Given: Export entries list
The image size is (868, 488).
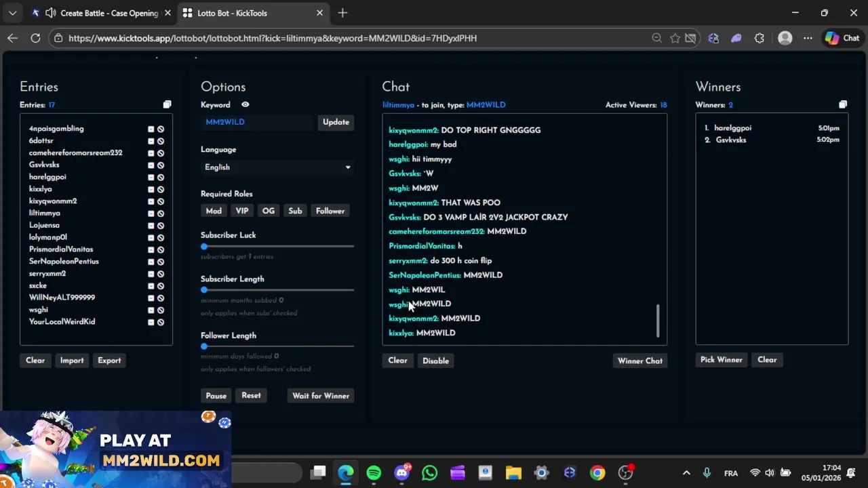Looking at the screenshot, I should point(109,361).
